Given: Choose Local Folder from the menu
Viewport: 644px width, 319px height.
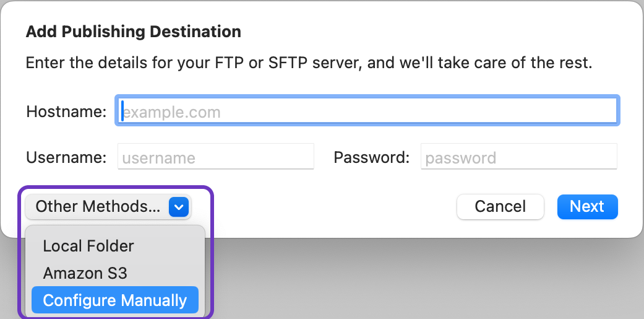Looking at the screenshot, I should pos(88,246).
